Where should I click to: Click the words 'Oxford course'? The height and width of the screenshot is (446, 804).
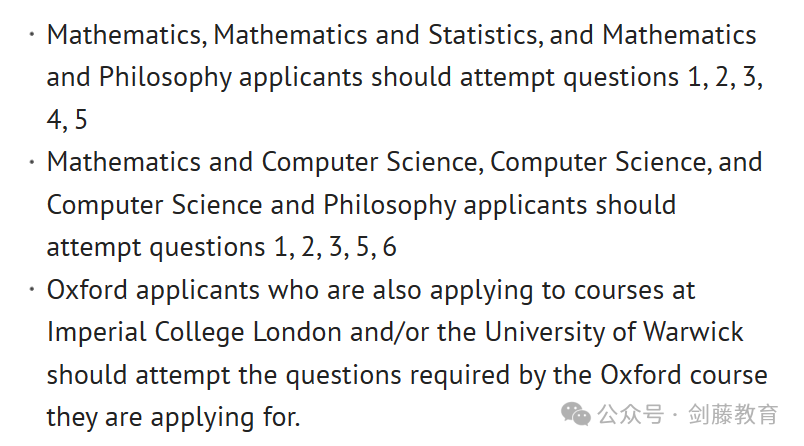[684, 375]
